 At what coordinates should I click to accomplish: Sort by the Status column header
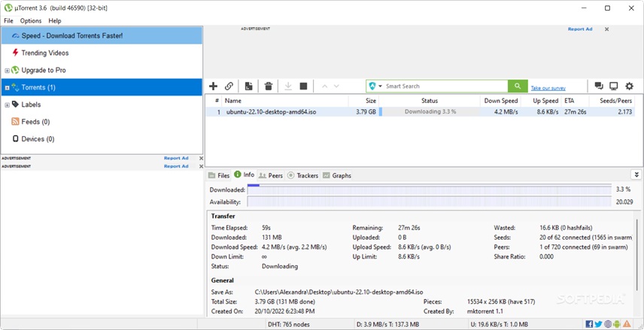429,101
